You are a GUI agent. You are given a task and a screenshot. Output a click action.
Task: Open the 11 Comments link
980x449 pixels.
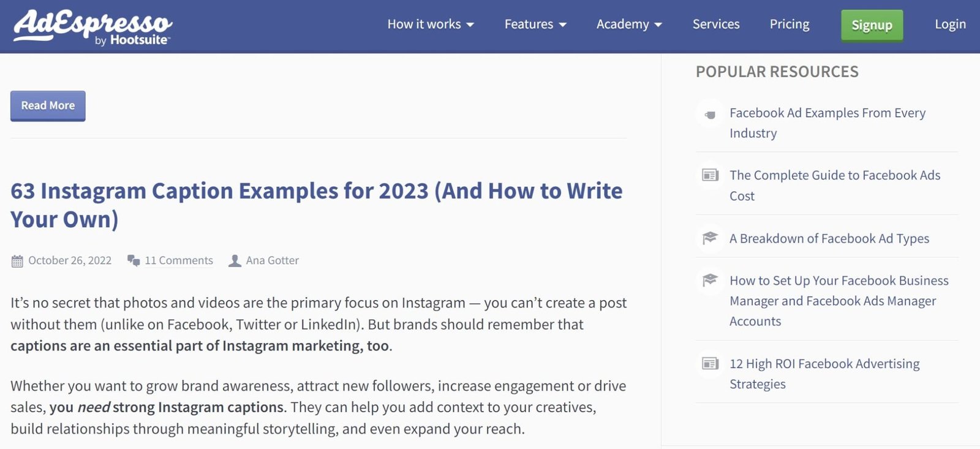point(178,260)
